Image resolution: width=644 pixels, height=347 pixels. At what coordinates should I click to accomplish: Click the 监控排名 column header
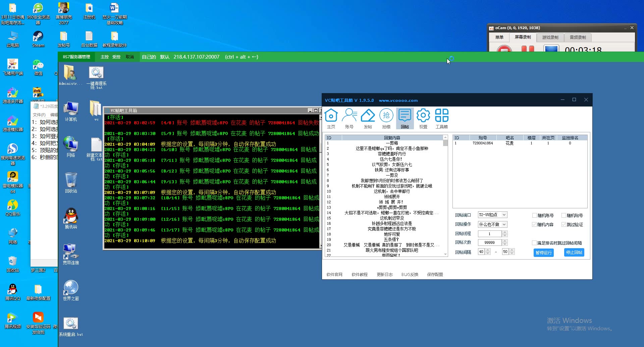[x=570, y=138]
